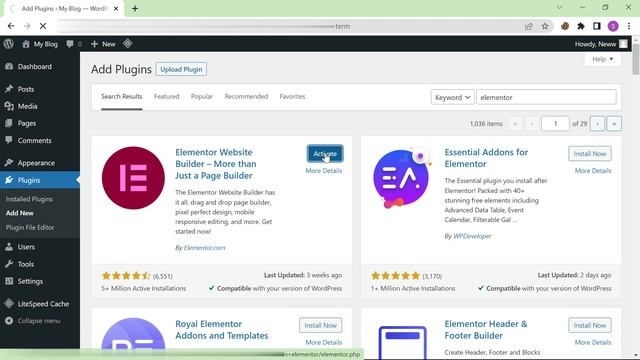Jump to last results page

[x=614, y=124]
